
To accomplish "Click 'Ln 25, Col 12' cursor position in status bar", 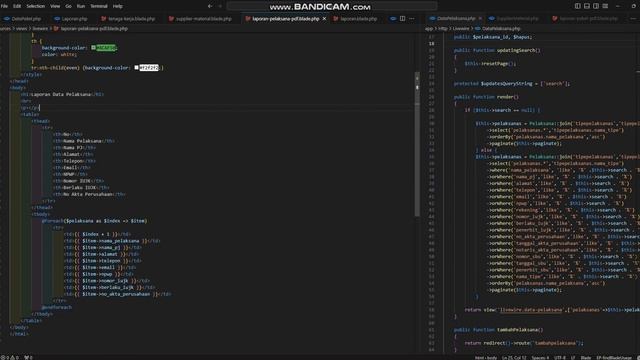I will coord(514,358).
